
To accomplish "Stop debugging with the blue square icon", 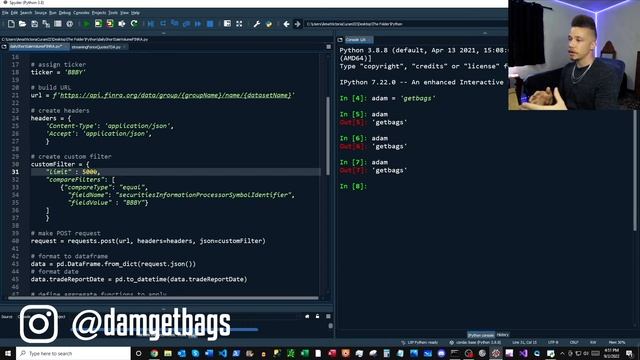I will point(210,24).
